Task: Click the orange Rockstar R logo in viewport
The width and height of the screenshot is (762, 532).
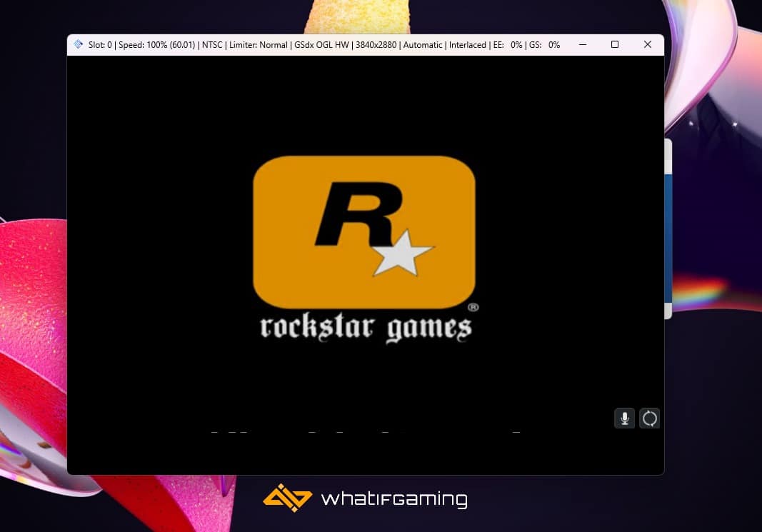Action: (x=364, y=232)
